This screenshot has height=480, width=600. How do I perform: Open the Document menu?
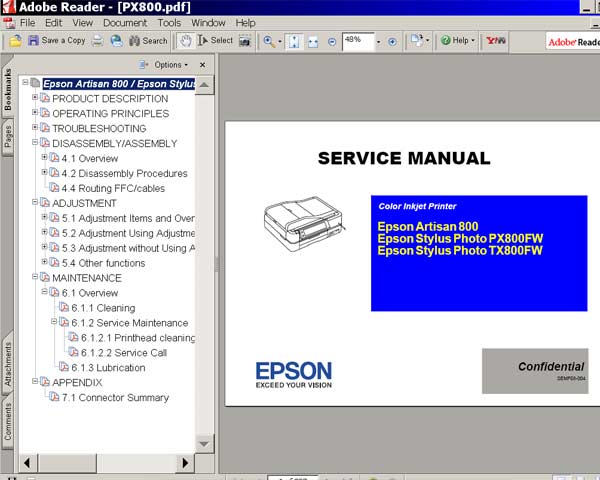coord(125,23)
